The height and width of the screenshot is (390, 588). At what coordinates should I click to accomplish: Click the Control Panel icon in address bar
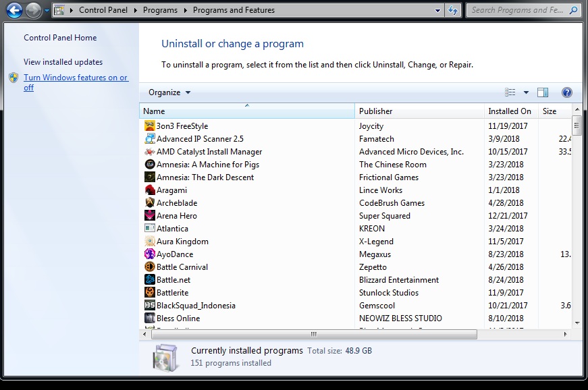click(59, 10)
